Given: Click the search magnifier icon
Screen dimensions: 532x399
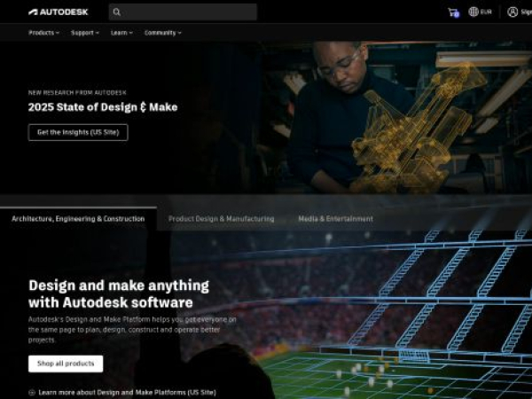Looking at the screenshot, I should [117, 12].
